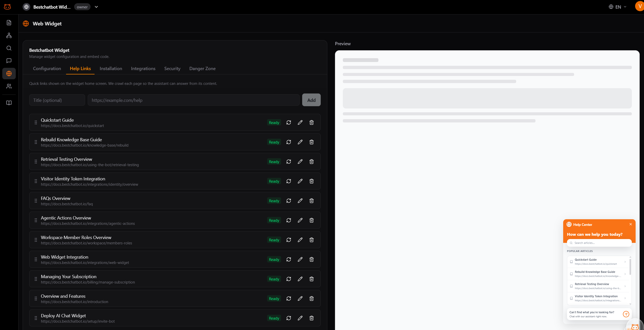Click the https://example.com/help URL field
This screenshot has width=644, height=330.
point(193,100)
